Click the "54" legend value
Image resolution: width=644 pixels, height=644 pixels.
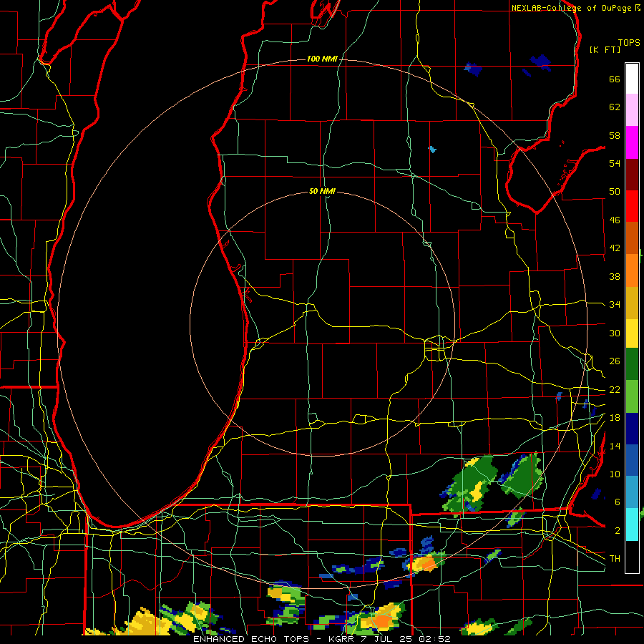point(615,164)
